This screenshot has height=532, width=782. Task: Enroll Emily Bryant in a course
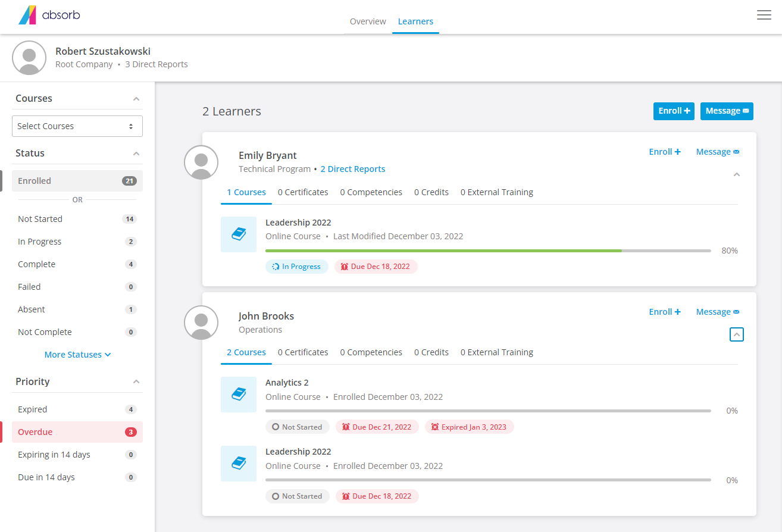(x=665, y=152)
